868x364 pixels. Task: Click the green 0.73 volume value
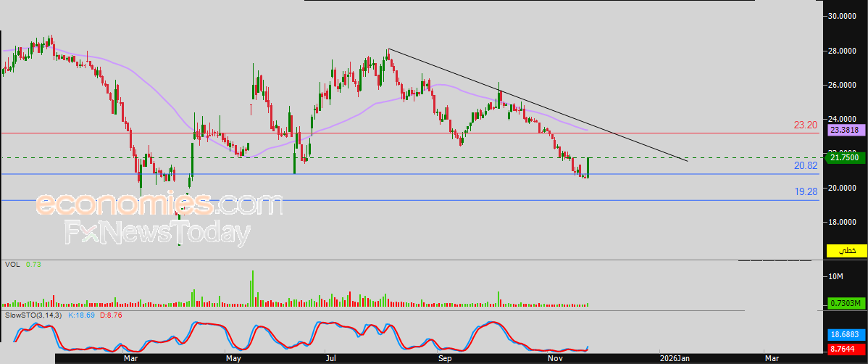pos(33,265)
